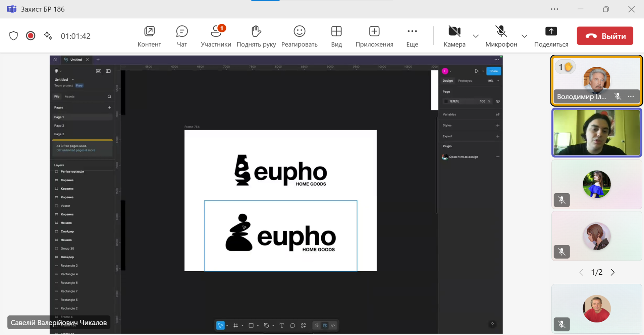
Task: Open the Chat panel icon
Action: (182, 32)
